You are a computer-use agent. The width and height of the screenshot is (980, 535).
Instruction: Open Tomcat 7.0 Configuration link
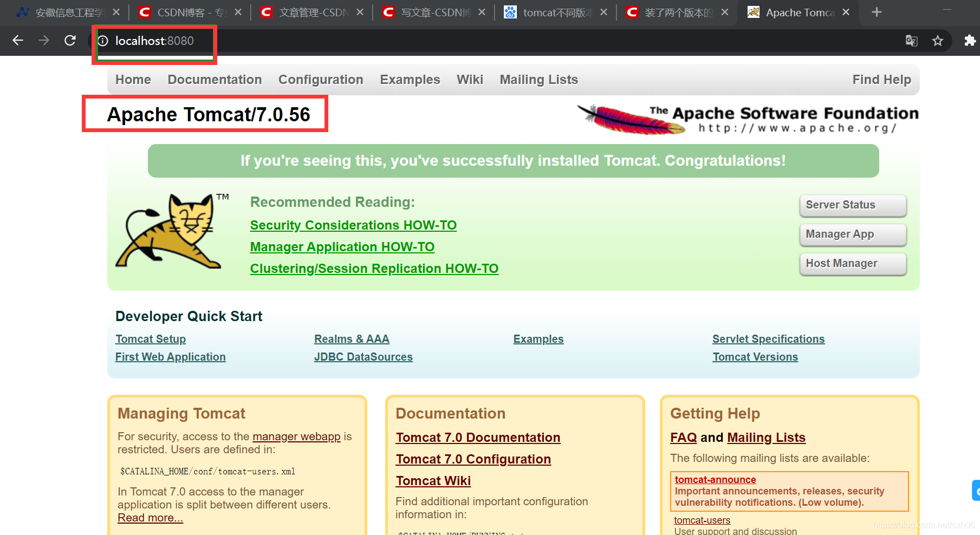coord(473,459)
